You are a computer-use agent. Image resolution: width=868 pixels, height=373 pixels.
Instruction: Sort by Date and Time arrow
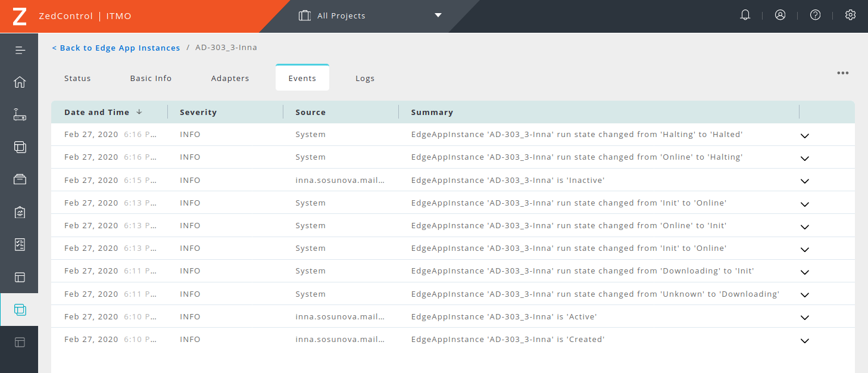point(139,112)
